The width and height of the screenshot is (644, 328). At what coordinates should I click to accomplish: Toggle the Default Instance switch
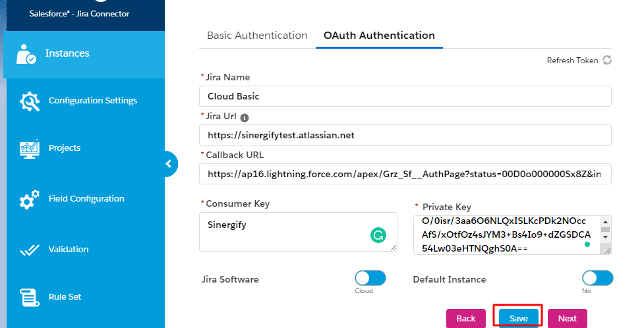click(598, 278)
